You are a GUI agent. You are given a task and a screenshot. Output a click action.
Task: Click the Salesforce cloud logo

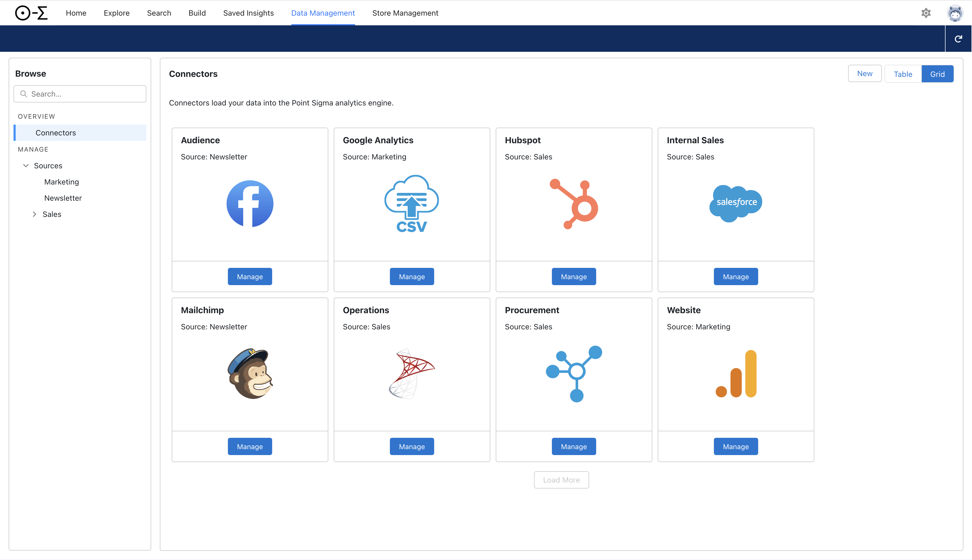coord(736,203)
